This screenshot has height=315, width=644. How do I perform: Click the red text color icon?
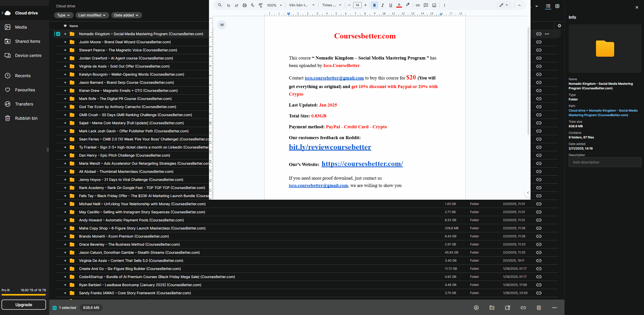[x=399, y=5]
